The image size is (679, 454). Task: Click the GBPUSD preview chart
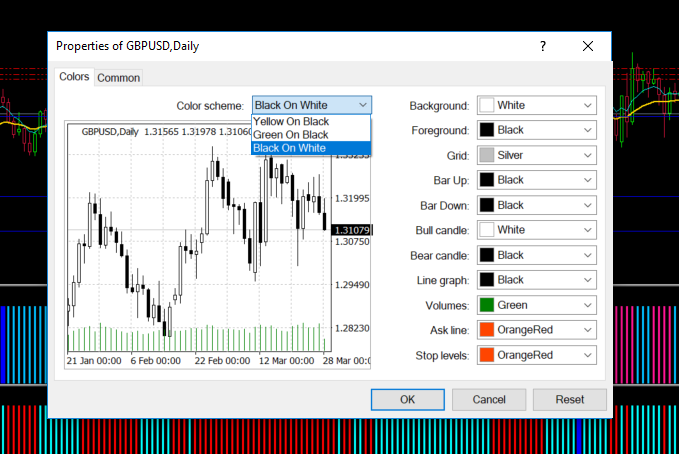pyautogui.click(x=217, y=245)
